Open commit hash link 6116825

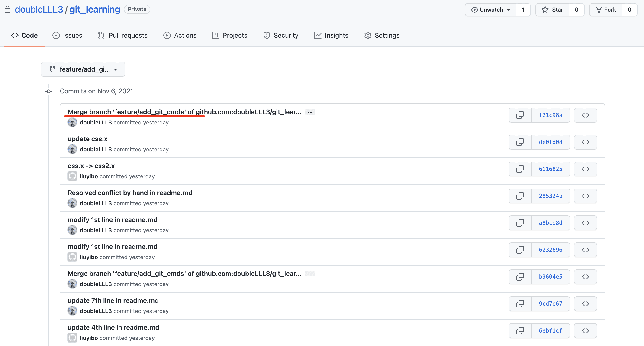551,169
